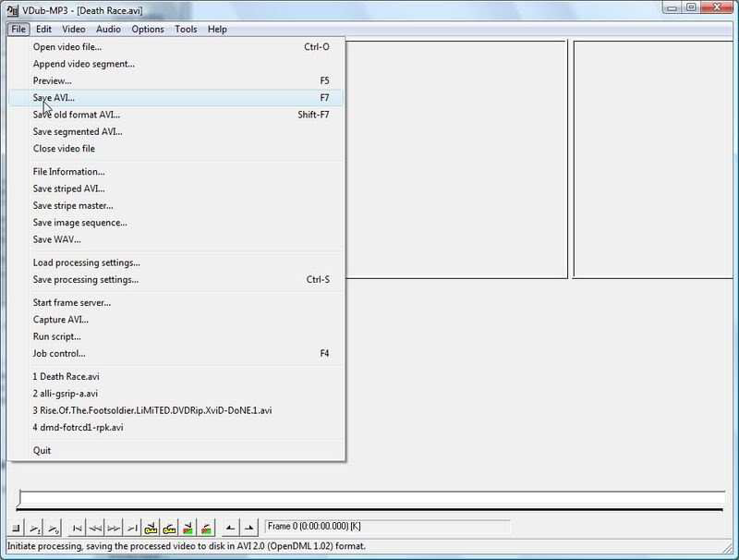Reopen recent file dmd-fotrcd1-rpk.avi

176,428
